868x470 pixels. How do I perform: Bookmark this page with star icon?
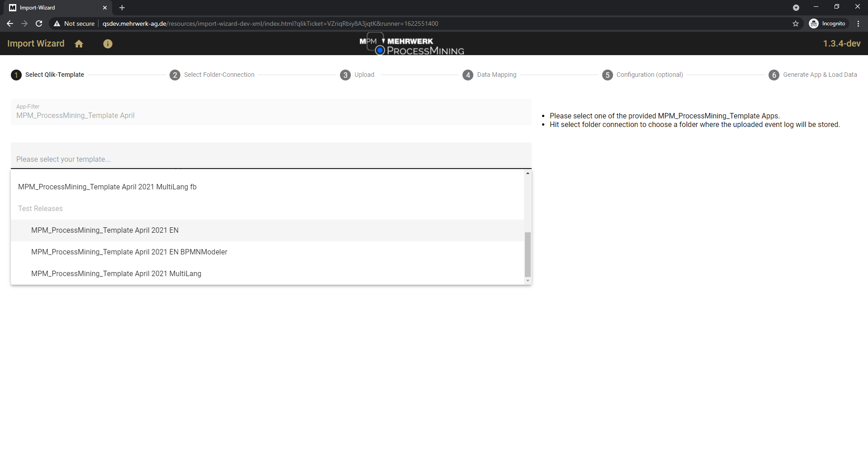coord(796,23)
